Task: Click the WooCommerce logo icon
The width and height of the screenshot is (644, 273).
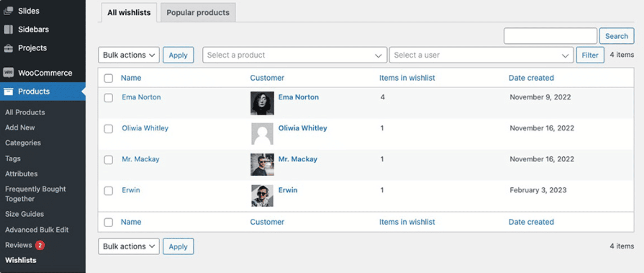Action: click(x=8, y=73)
